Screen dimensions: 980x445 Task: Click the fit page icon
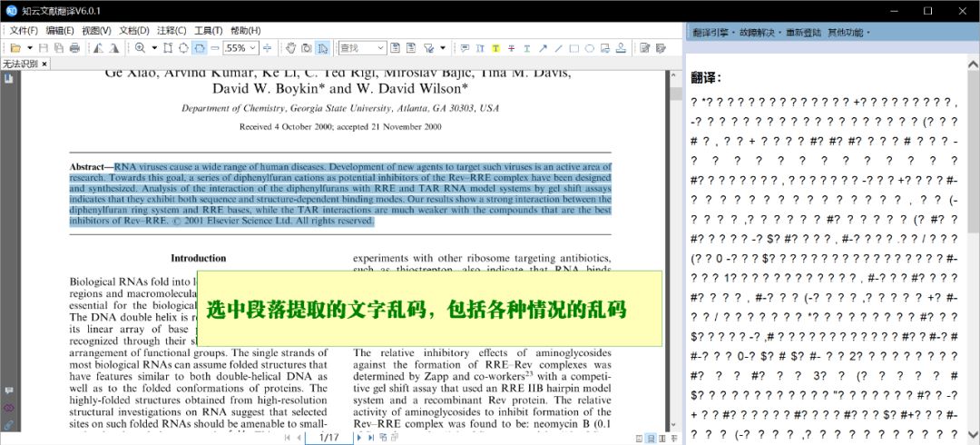[x=183, y=47]
